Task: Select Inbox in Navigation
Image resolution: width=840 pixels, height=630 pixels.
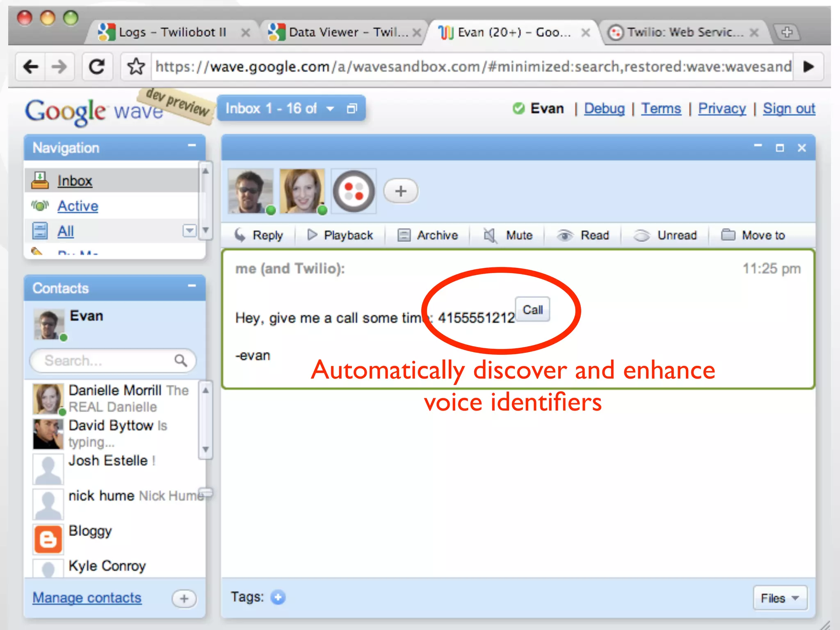Action: point(112,180)
